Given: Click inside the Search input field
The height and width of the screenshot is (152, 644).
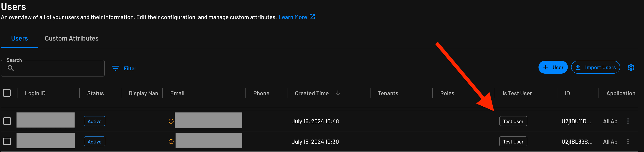Looking at the screenshot, I should pos(53,68).
